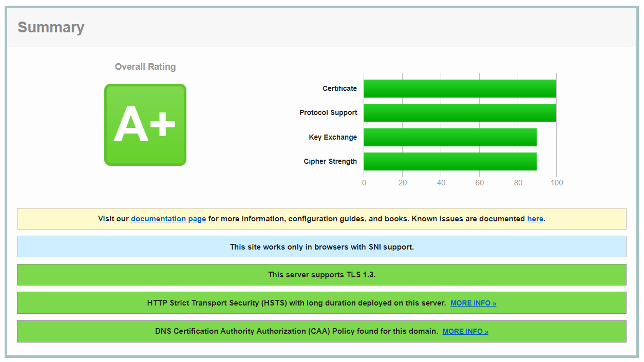
Task: Click the Protocol Support chart label
Action: [329, 112]
